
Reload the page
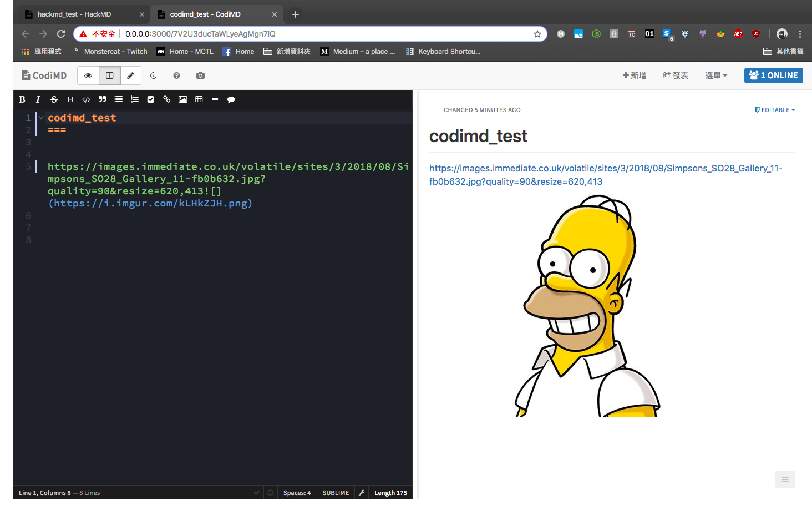pyautogui.click(x=61, y=34)
